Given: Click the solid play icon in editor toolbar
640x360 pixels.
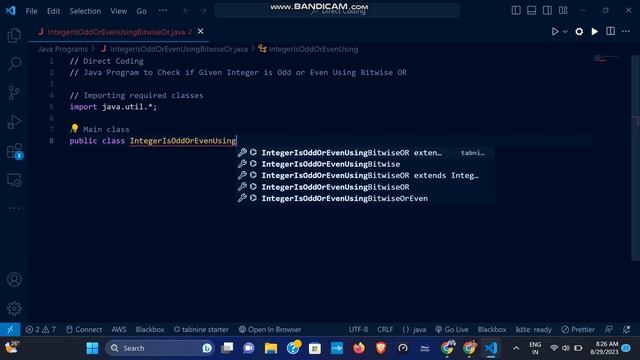Looking at the screenshot, I should point(595,31).
